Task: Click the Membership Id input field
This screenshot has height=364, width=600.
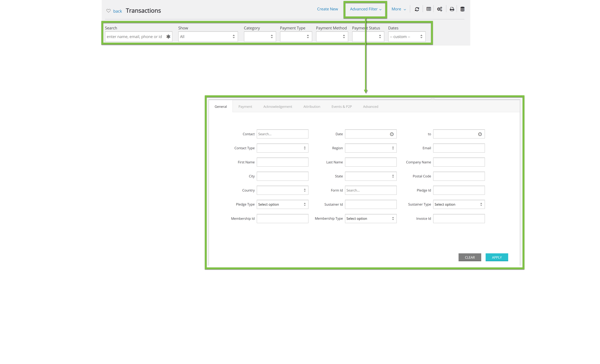Action: pos(282,219)
